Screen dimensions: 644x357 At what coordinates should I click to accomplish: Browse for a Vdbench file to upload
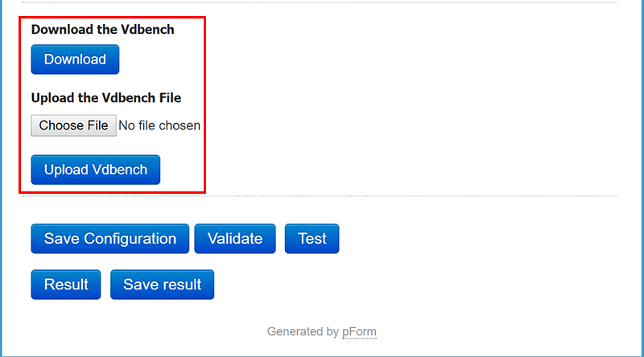pyautogui.click(x=73, y=125)
